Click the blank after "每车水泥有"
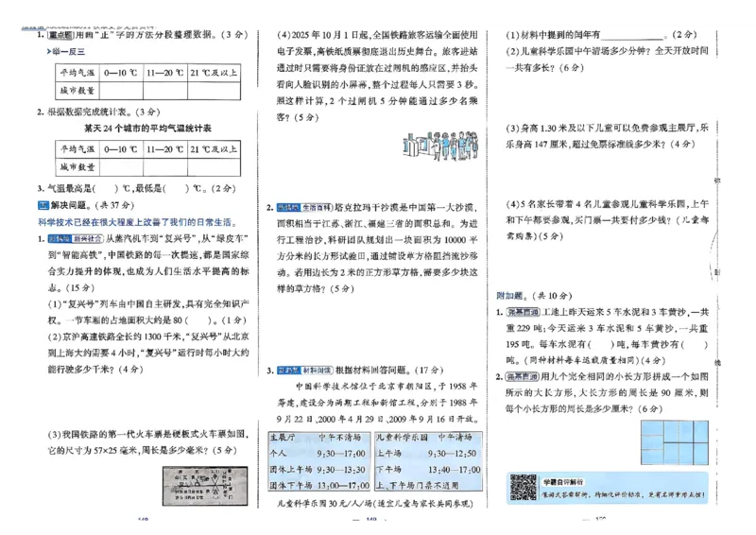 [x=600, y=344]
